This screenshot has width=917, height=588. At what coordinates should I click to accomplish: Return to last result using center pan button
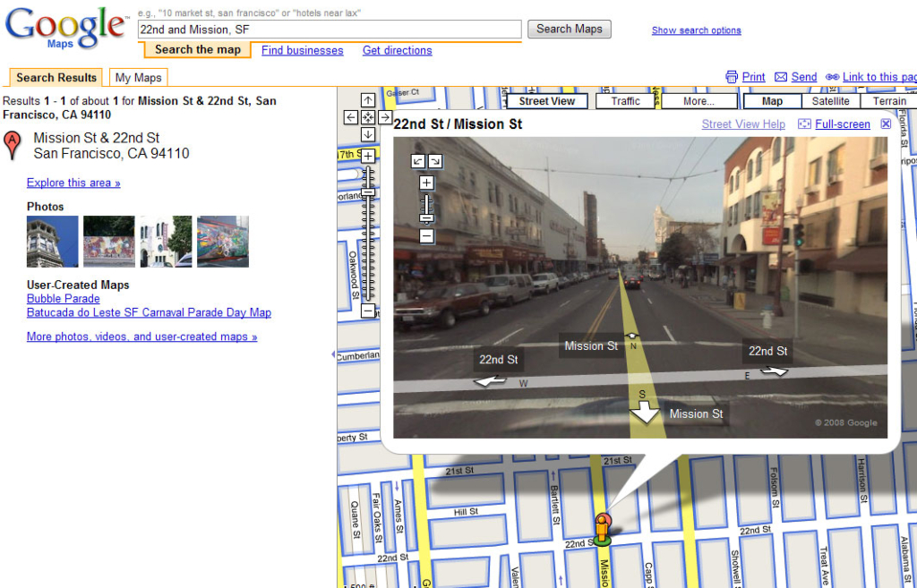pyautogui.click(x=367, y=117)
